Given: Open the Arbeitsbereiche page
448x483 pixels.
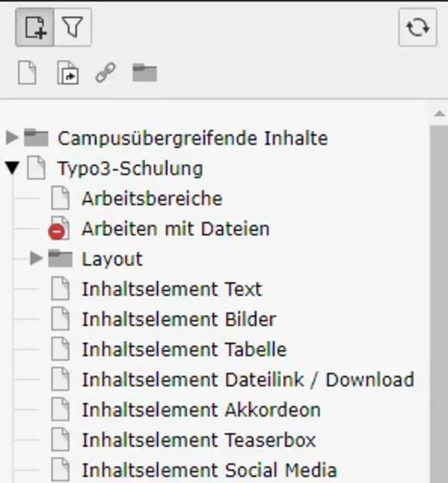Looking at the screenshot, I should [x=151, y=199].
